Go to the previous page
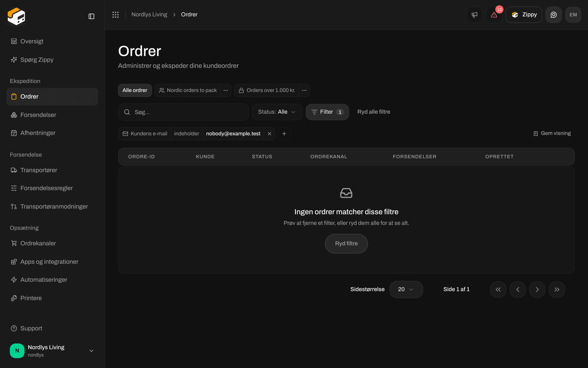This screenshot has height=368, width=588. pyautogui.click(x=518, y=289)
